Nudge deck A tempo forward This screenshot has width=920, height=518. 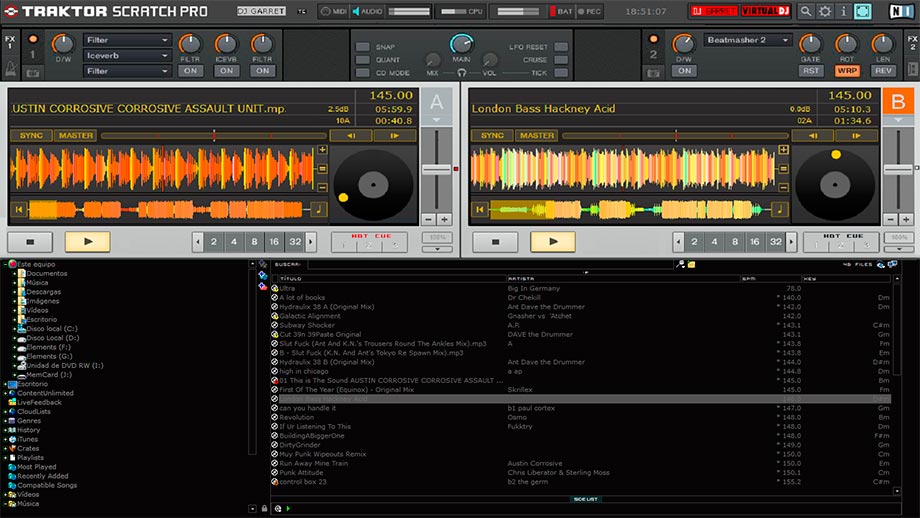[x=395, y=136]
